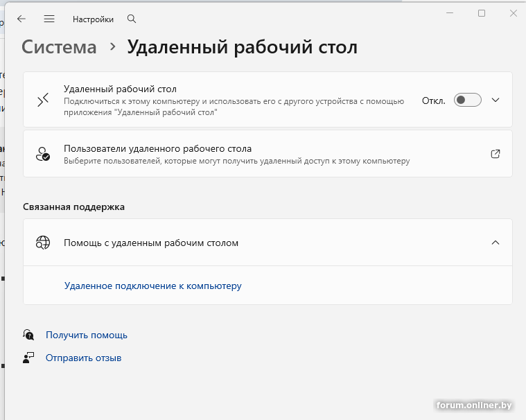
Task: Maximize the Settings window
Action: click(482, 13)
